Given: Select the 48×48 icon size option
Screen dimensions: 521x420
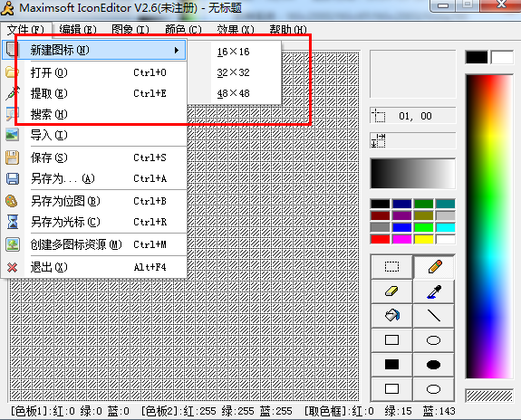Looking at the screenshot, I should pyautogui.click(x=233, y=93).
